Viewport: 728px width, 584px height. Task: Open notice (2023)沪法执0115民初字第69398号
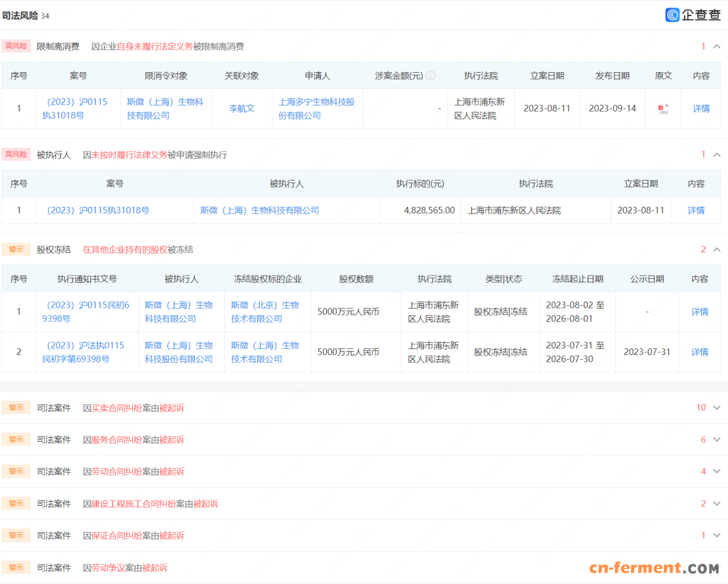click(x=84, y=352)
